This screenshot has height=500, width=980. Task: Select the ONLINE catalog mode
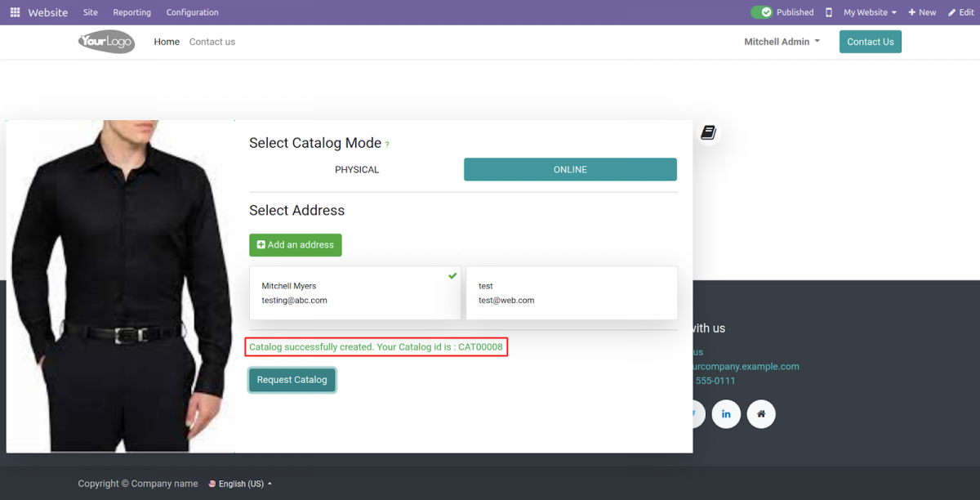pos(570,169)
